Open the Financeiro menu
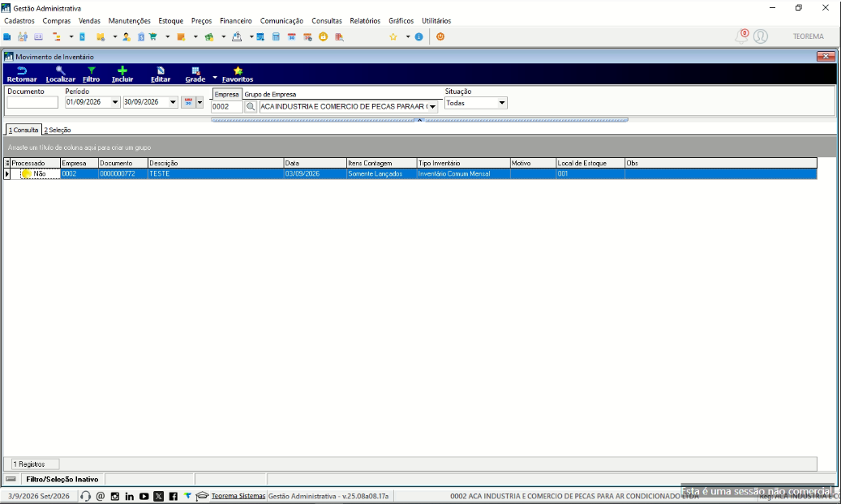Screen dimensions: 841x504 coord(236,21)
